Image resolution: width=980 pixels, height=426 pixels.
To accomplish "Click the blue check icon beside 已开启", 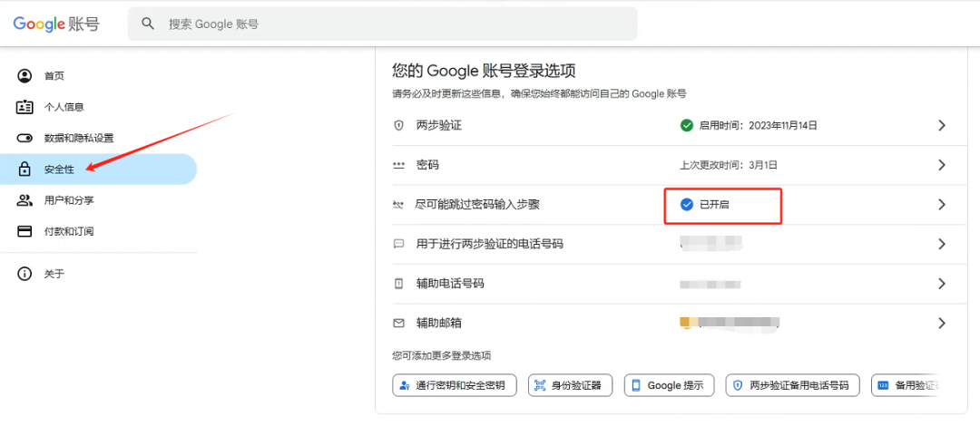I will click(686, 204).
